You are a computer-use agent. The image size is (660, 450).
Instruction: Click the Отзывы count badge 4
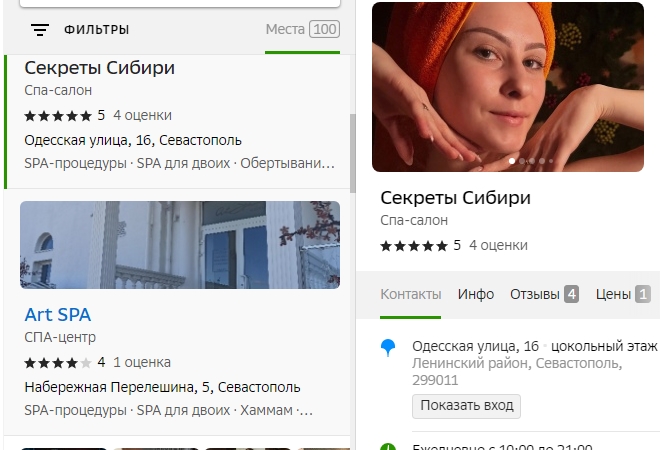[x=571, y=294]
